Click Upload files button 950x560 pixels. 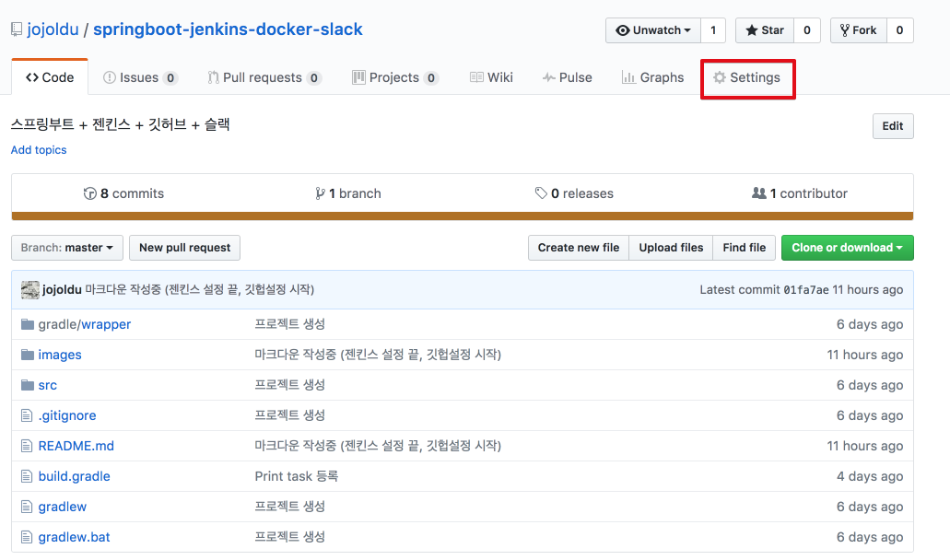point(672,248)
